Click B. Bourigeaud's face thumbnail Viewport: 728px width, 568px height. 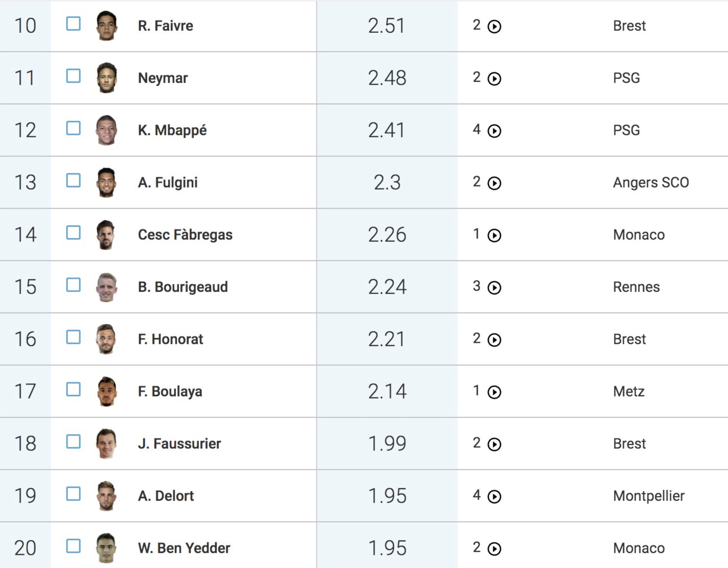point(107,287)
